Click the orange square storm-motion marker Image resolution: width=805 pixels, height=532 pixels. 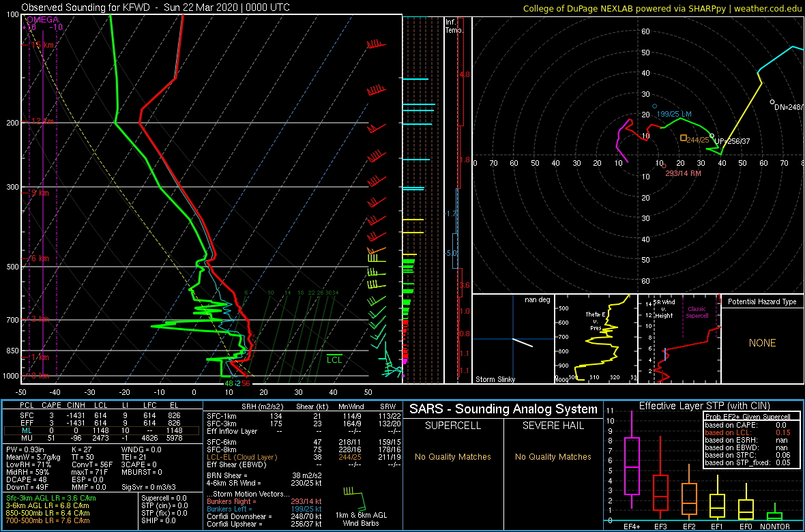[684, 138]
